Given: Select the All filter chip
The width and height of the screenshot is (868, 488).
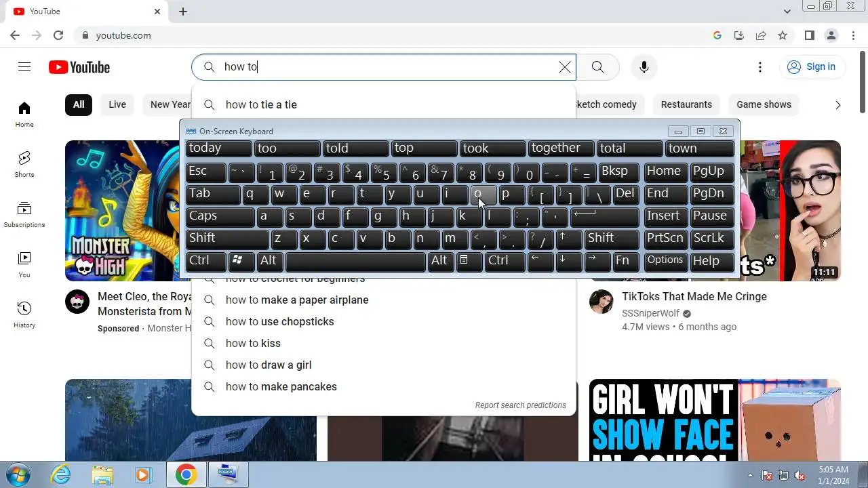Looking at the screenshot, I should (79, 104).
